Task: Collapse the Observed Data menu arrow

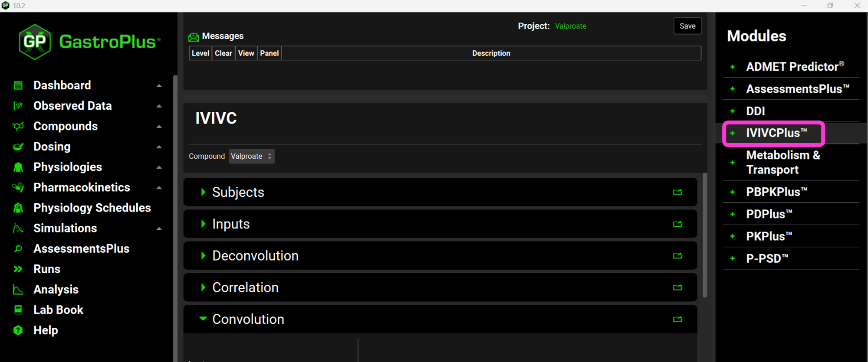Action: pos(159,106)
